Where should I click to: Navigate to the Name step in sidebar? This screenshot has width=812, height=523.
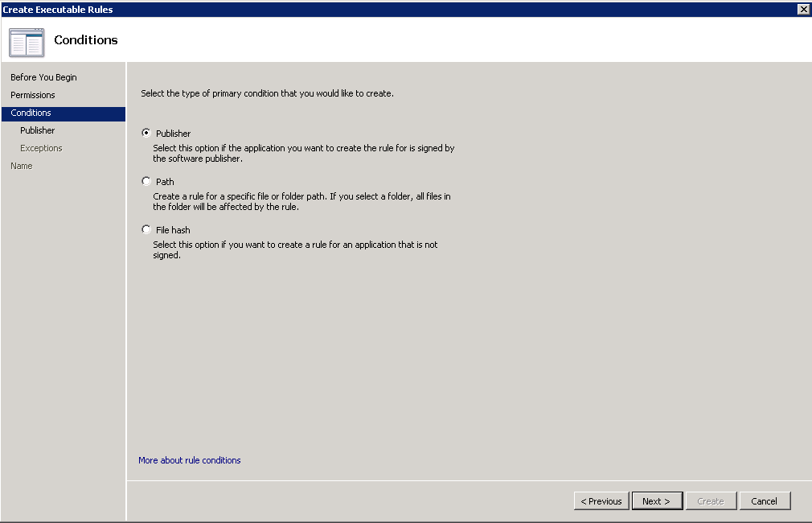22,166
